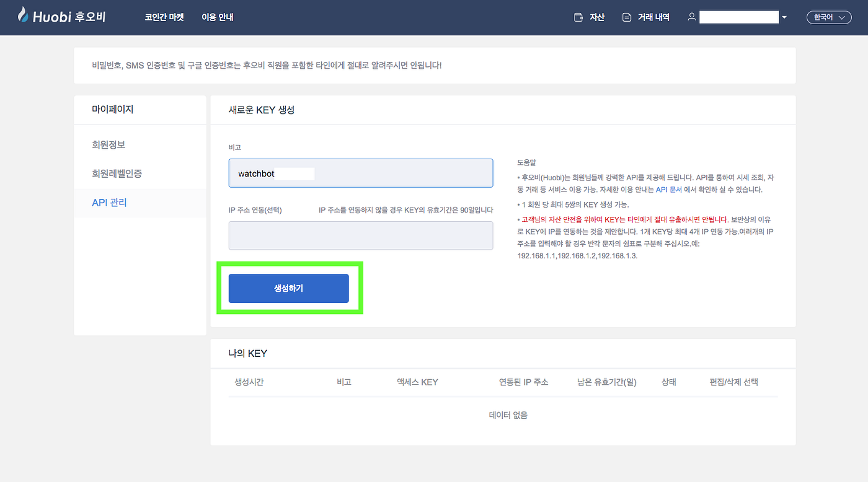The image size is (868, 482).
Task: Click the 생성하기 button
Action: click(289, 288)
